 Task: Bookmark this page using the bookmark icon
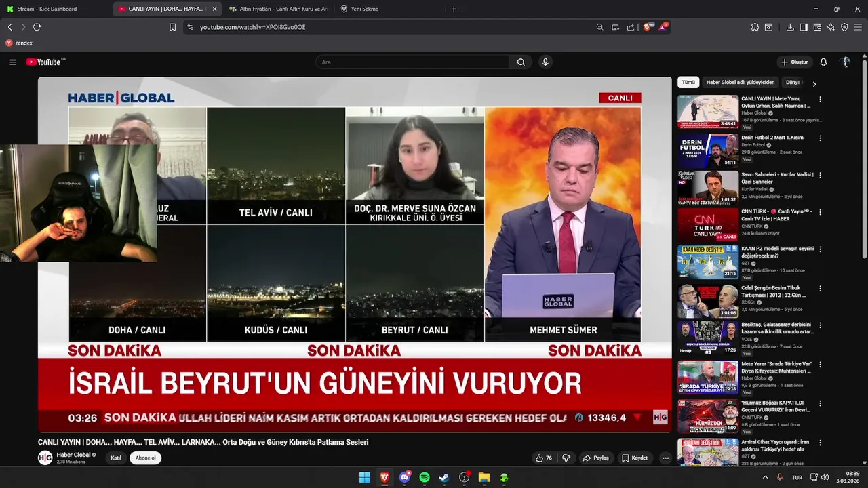(x=172, y=27)
